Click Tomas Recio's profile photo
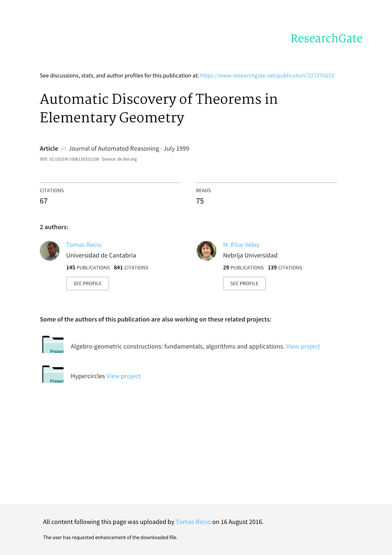Screen dimensions: 392x555 (x=50, y=251)
